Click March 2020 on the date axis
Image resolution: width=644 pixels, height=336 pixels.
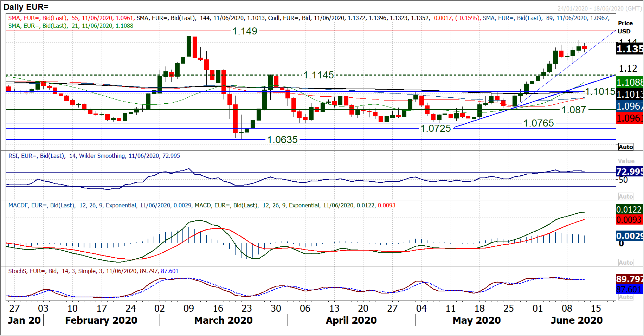223,320
